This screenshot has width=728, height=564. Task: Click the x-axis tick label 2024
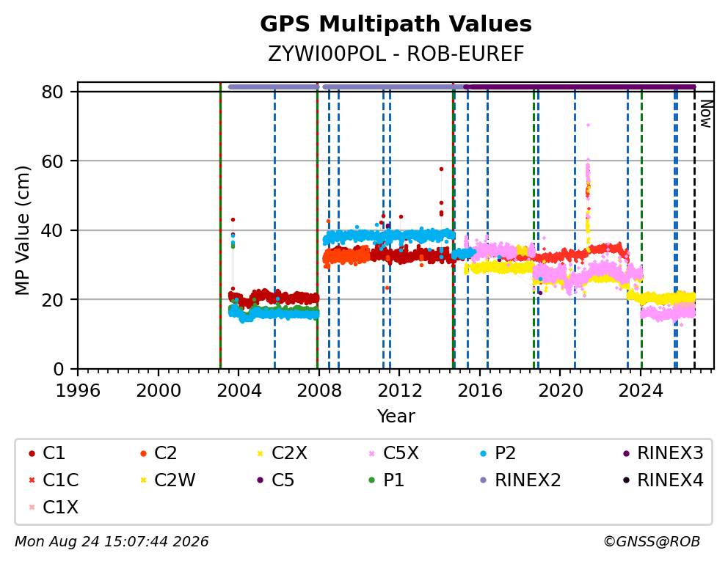click(641, 391)
